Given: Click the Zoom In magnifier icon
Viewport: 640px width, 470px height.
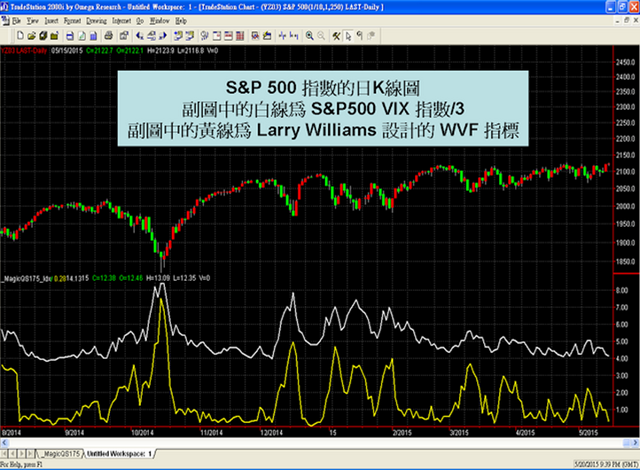Looking at the screenshot, I should coord(309,36).
